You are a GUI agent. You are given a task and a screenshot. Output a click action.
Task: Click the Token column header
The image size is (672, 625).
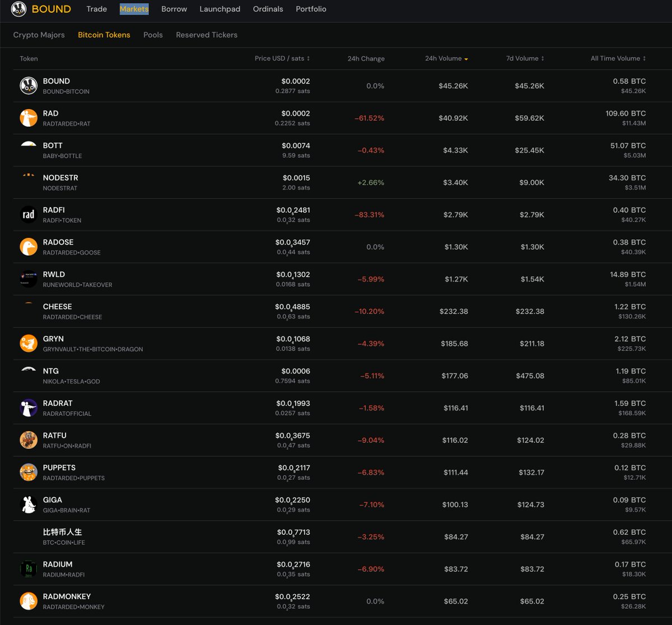pyautogui.click(x=29, y=58)
